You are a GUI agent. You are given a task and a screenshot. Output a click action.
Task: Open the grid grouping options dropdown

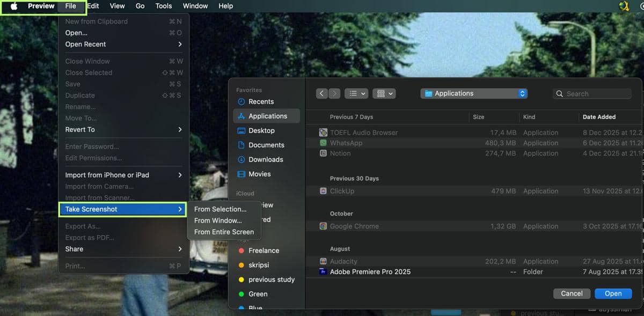tap(384, 93)
